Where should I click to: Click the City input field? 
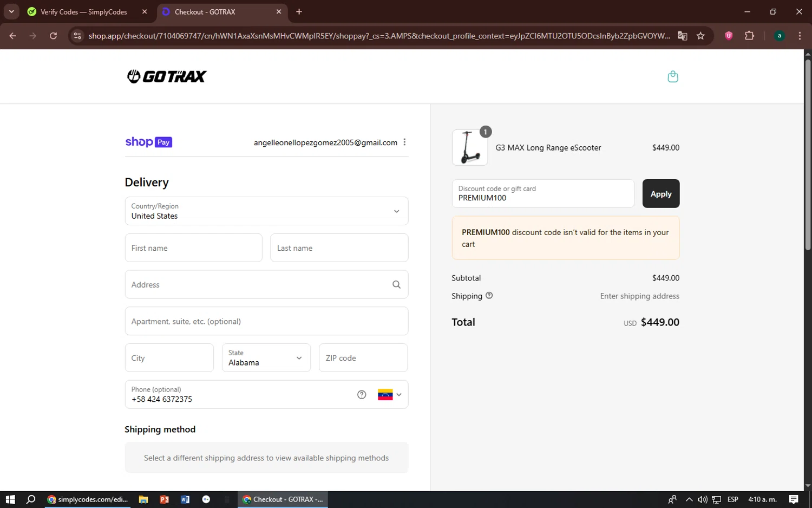[169, 358]
